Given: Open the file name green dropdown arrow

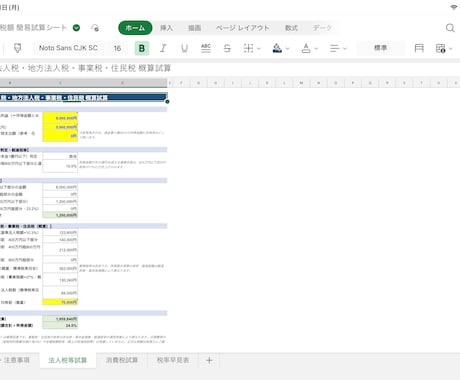Looking at the screenshot, I should [x=76, y=28].
